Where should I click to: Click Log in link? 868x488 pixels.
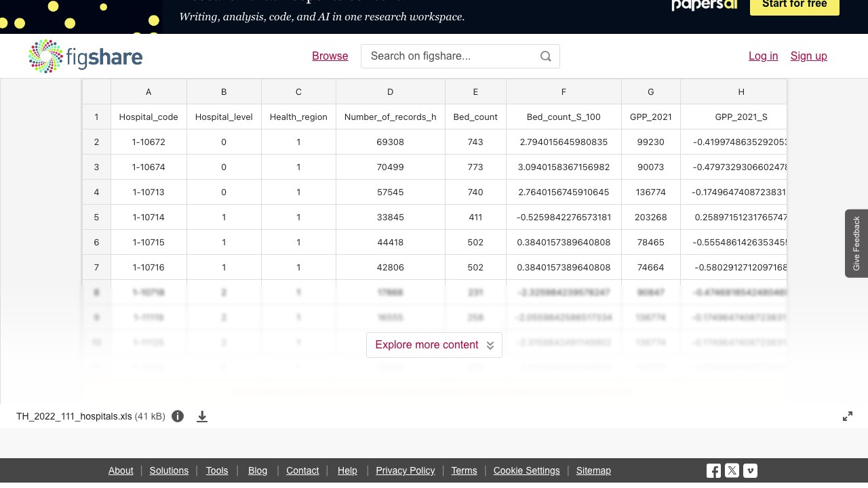tap(764, 56)
